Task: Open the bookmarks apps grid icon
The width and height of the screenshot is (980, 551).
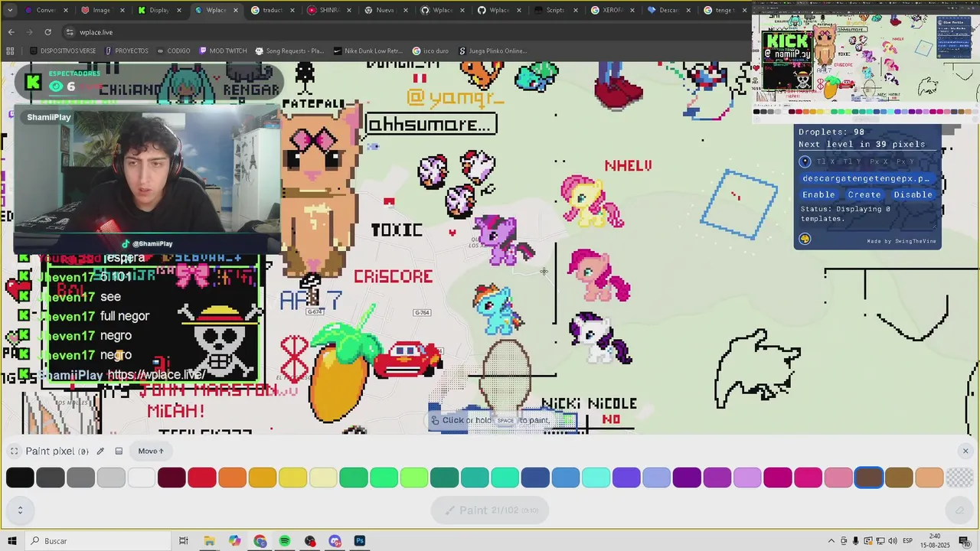Action: click(10, 51)
